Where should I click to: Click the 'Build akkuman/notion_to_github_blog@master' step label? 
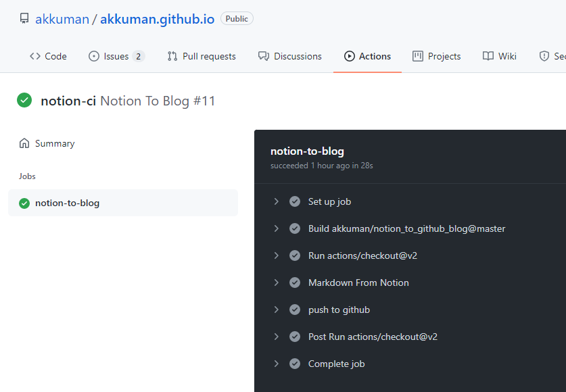(x=407, y=228)
